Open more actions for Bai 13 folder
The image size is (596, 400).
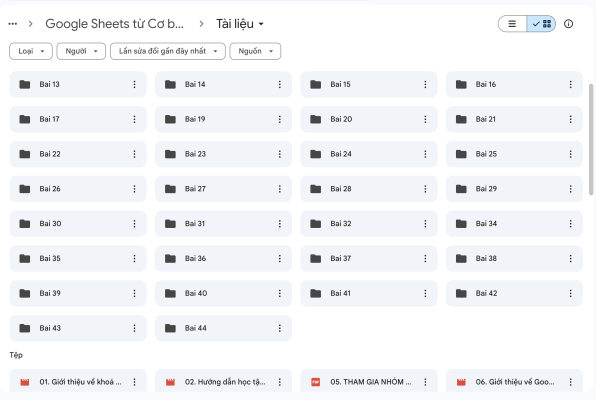pos(134,84)
